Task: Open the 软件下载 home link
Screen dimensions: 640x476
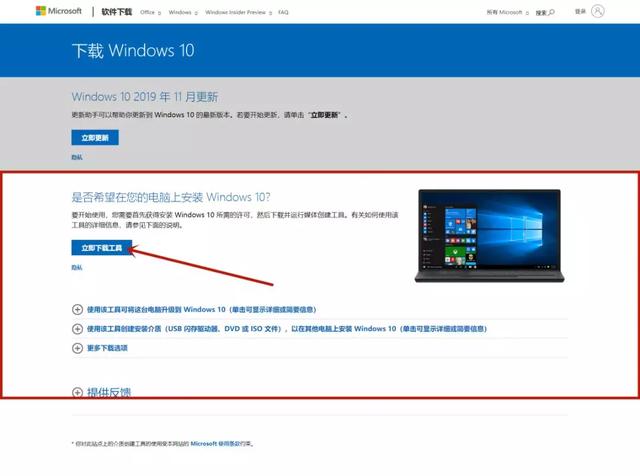Action: coord(117,12)
